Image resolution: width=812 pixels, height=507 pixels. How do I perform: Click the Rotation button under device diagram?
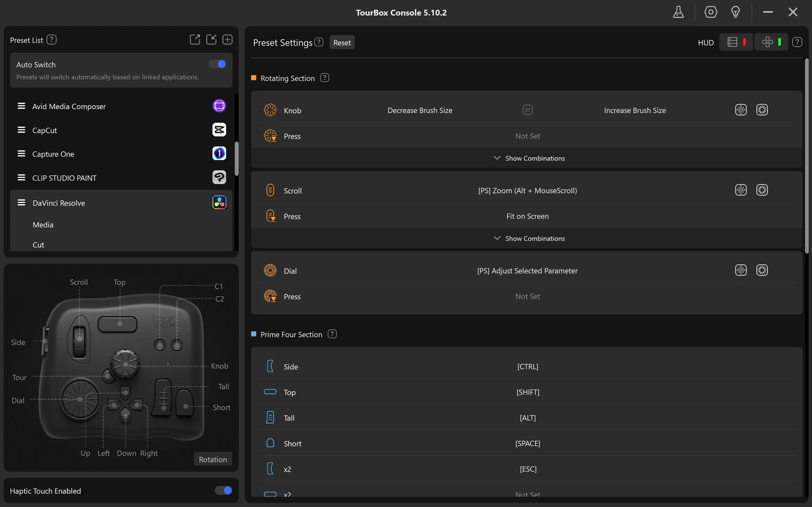[x=212, y=459]
